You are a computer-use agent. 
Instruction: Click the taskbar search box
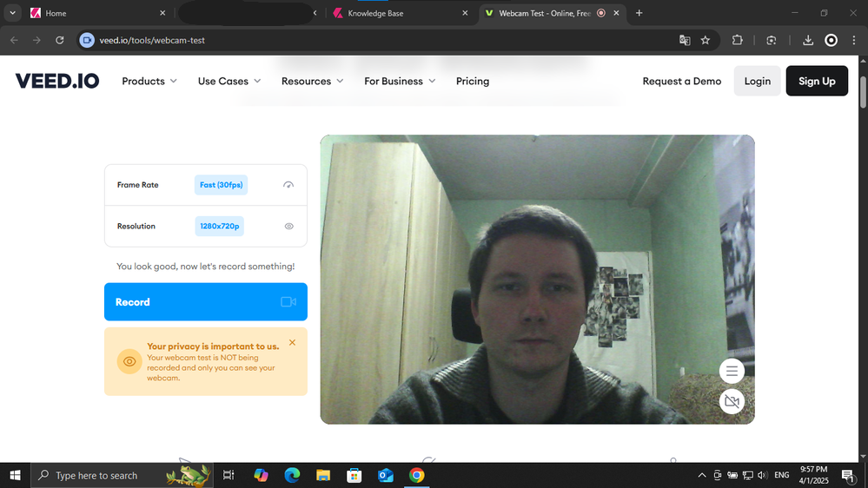[122, 475]
